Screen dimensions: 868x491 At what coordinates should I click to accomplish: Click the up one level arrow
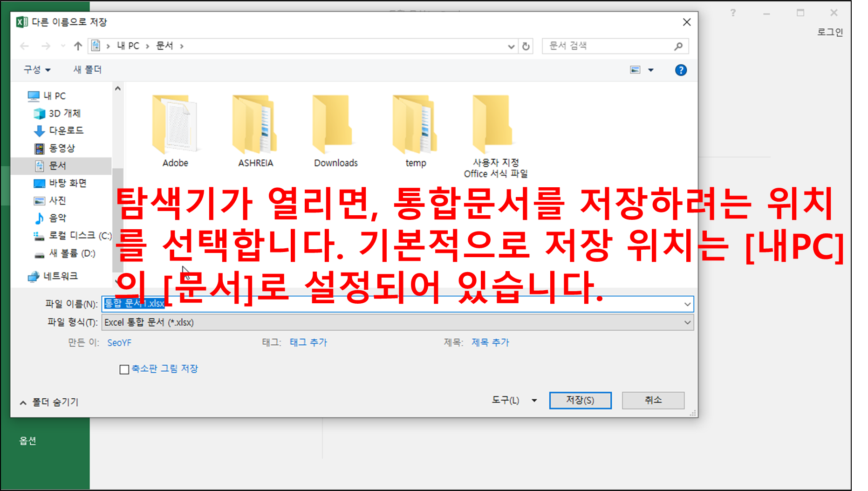point(77,46)
